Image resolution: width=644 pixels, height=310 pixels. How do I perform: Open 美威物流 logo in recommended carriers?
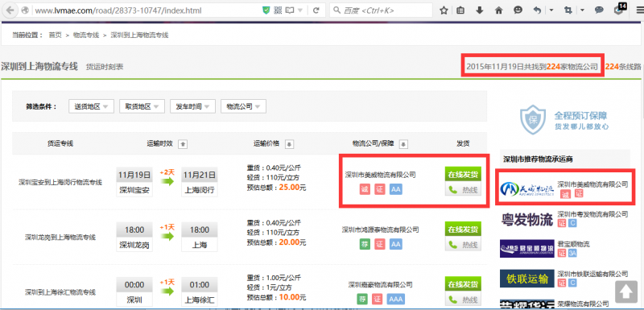(x=527, y=188)
